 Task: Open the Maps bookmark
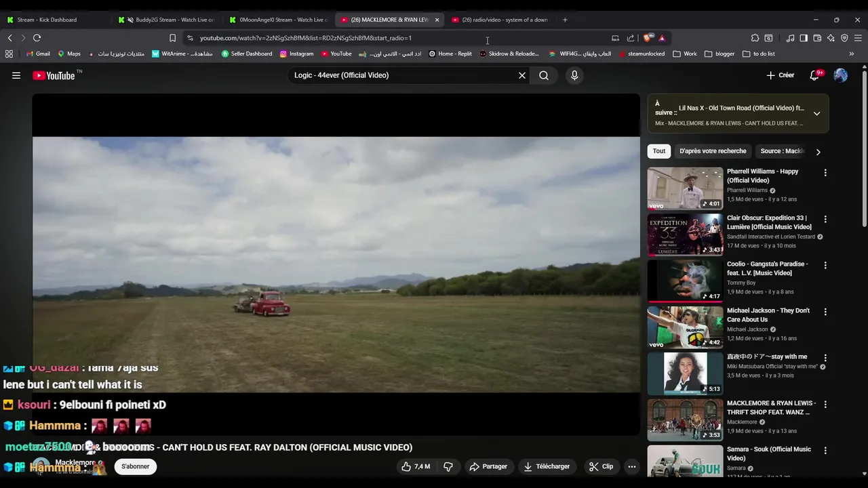[69, 54]
